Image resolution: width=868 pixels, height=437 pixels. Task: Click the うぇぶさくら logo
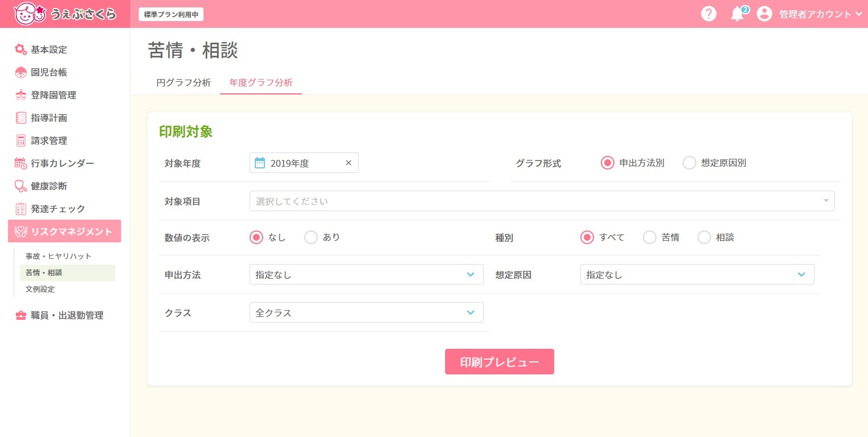[x=65, y=14]
